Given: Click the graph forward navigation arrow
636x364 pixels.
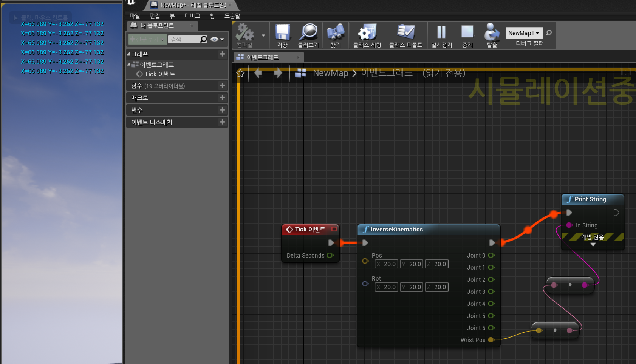Looking at the screenshot, I should pyautogui.click(x=278, y=73).
